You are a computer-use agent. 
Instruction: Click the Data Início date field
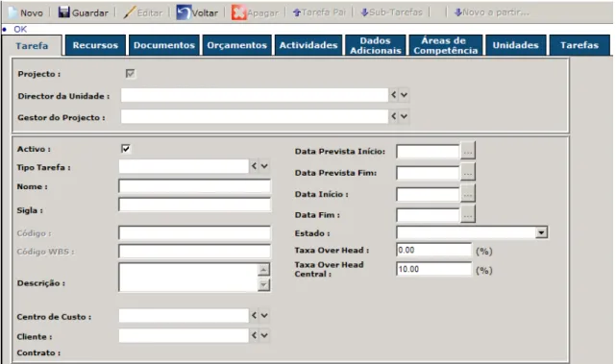(x=428, y=194)
